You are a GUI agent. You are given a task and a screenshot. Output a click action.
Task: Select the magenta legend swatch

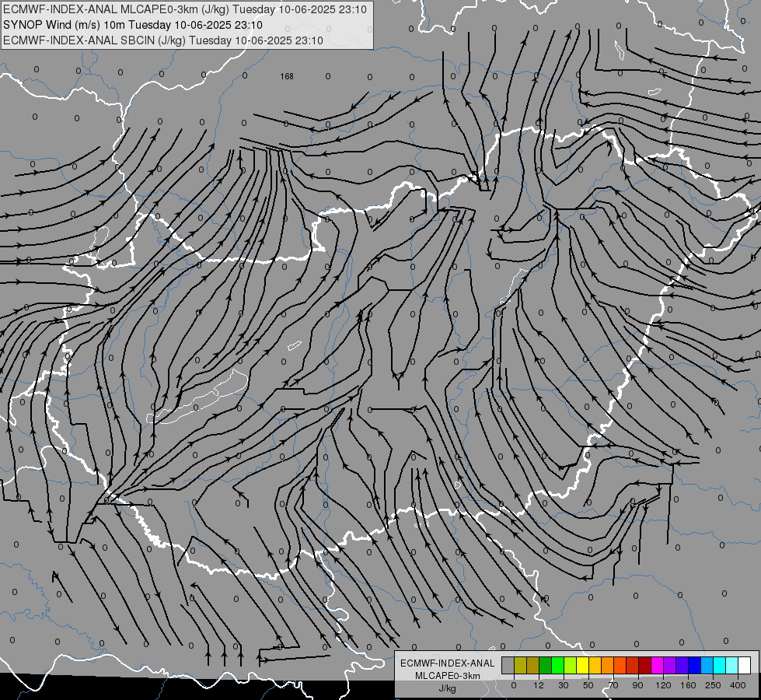[657, 665]
